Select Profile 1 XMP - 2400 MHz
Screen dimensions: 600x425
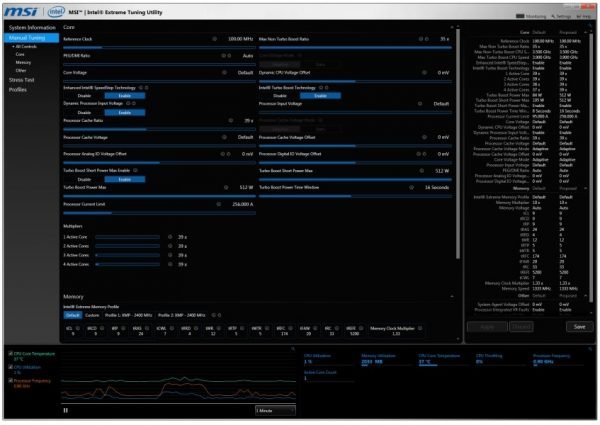pyautogui.click(x=129, y=315)
